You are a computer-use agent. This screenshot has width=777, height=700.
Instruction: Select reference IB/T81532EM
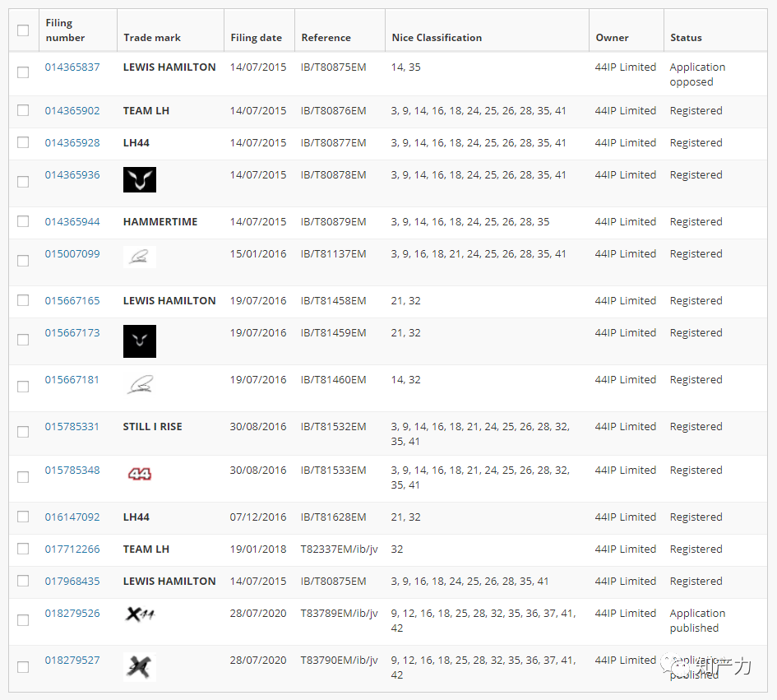pos(334,426)
